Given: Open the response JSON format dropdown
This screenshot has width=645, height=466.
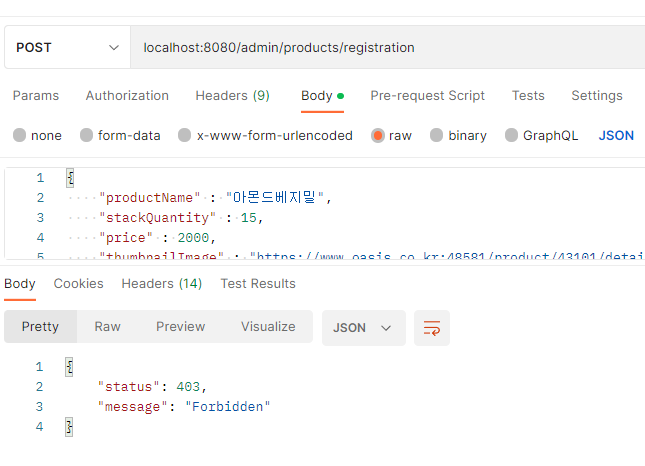Looking at the screenshot, I should coord(364,328).
